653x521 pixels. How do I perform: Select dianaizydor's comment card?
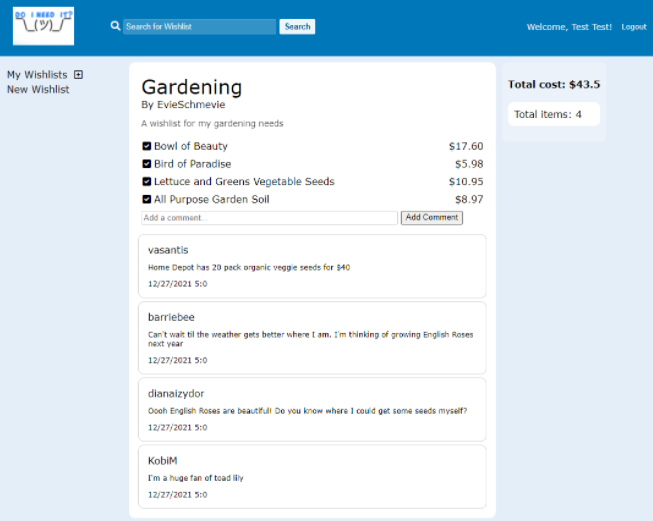pos(312,410)
